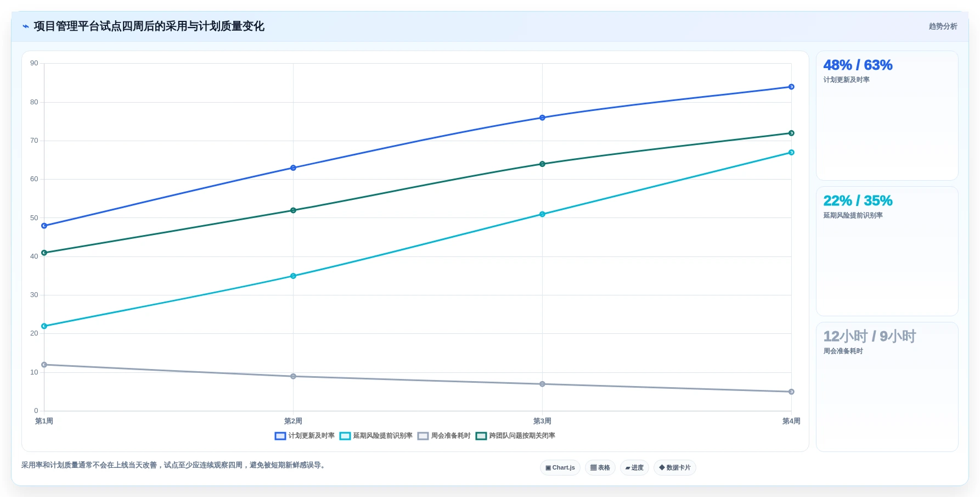Click the 第1周 x-axis label
This screenshot has width=980, height=497.
(44, 421)
